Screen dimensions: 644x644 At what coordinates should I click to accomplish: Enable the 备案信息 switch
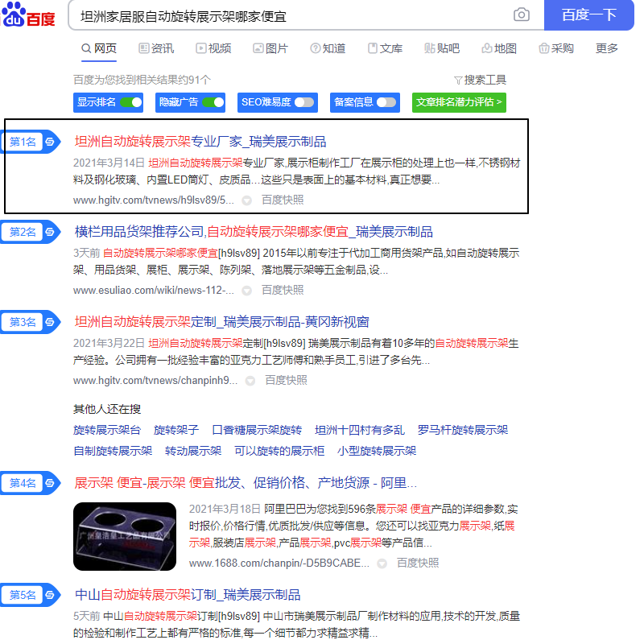[x=386, y=102]
